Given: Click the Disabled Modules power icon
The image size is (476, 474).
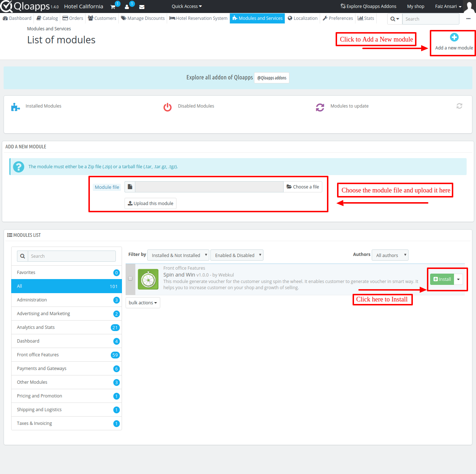Looking at the screenshot, I should click(x=167, y=107).
